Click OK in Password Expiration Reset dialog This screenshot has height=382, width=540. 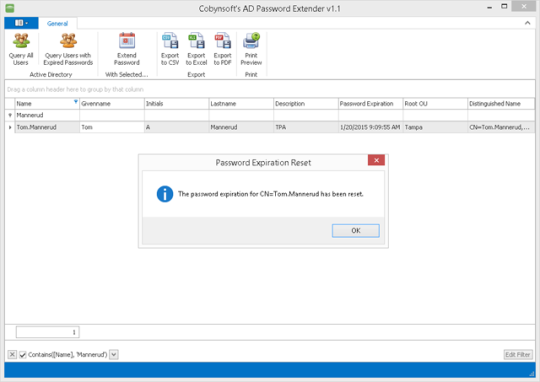pos(356,230)
